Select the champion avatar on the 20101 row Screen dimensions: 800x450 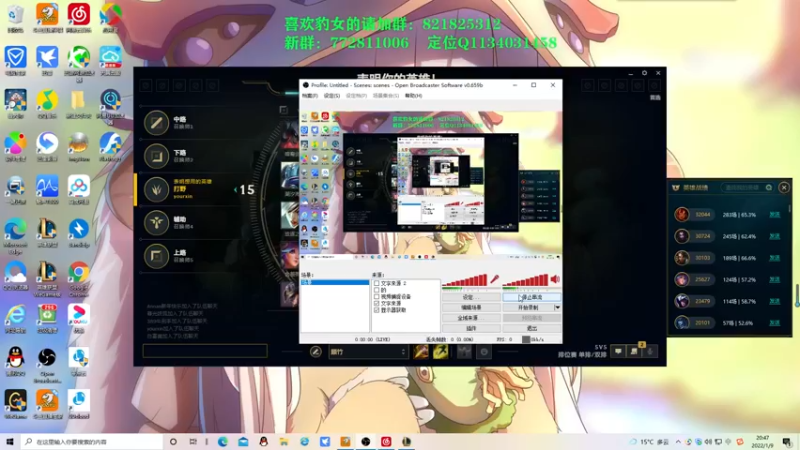click(682, 323)
